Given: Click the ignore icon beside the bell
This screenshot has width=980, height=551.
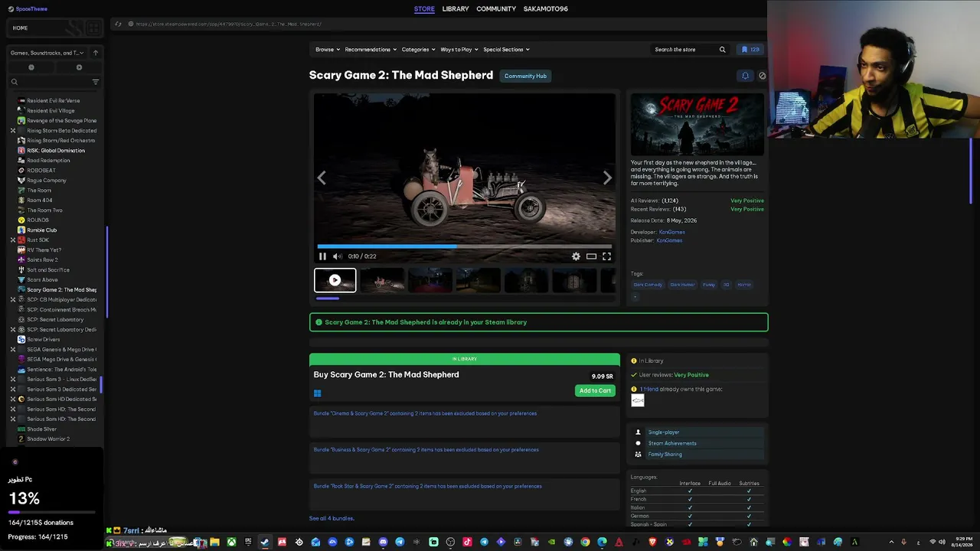Looking at the screenshot, I should 762,76.
